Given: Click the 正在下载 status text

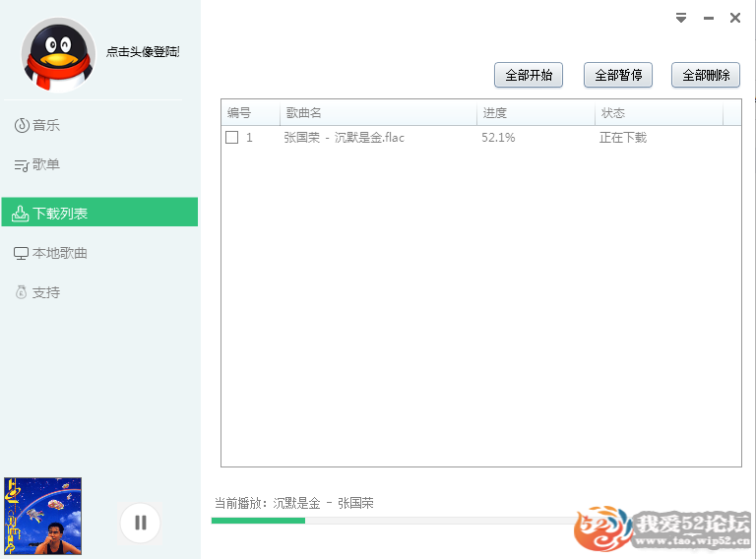Looking at the screenshot, I should (x=623, y=138).
